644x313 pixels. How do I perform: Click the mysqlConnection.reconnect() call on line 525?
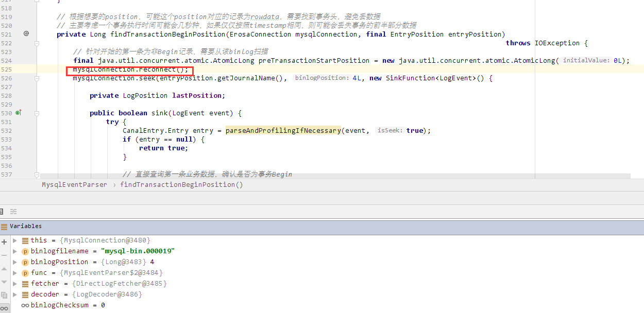pyautogui.click(x=130, y=69)
